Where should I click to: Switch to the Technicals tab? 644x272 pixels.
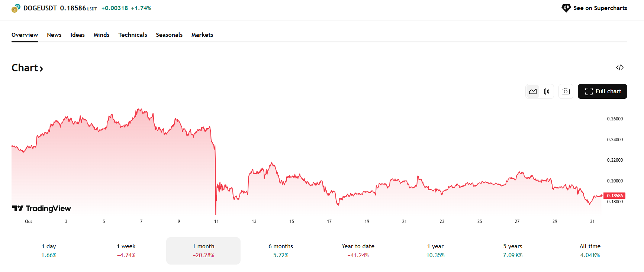[133, 35]
